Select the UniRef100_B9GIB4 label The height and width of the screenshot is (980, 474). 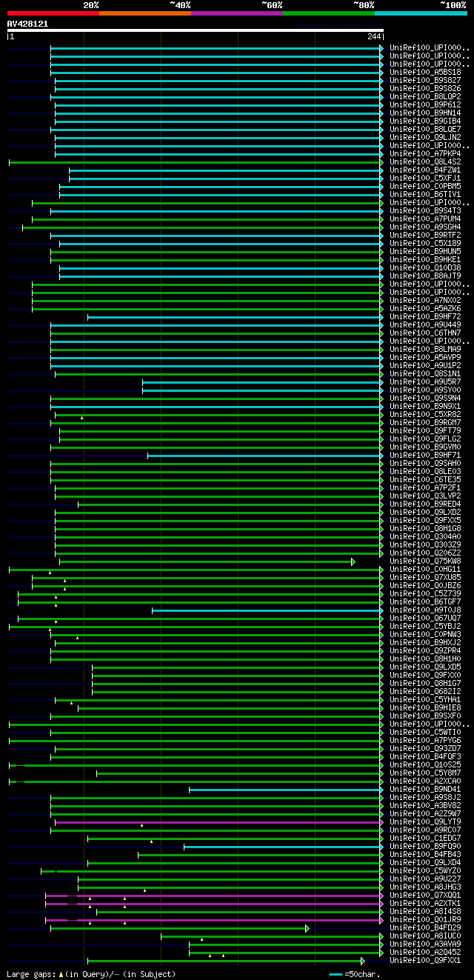pyautogui.click(x=426, y=121)
